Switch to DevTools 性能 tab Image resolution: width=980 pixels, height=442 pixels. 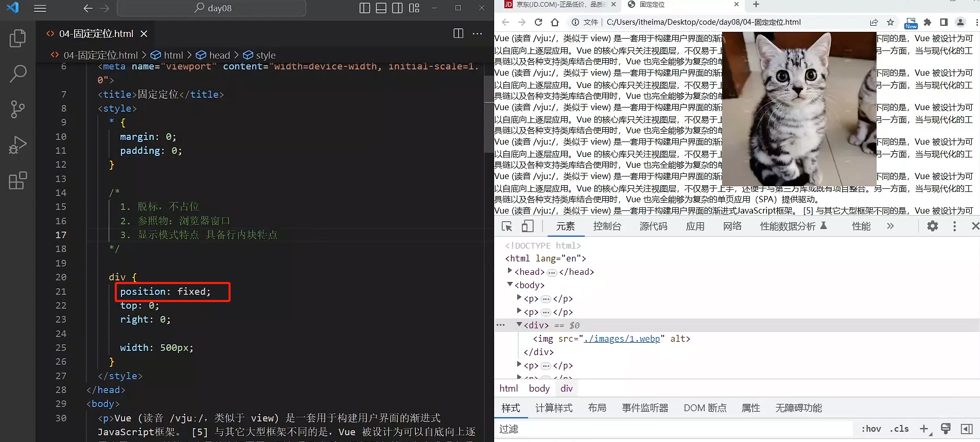[861, 226]
